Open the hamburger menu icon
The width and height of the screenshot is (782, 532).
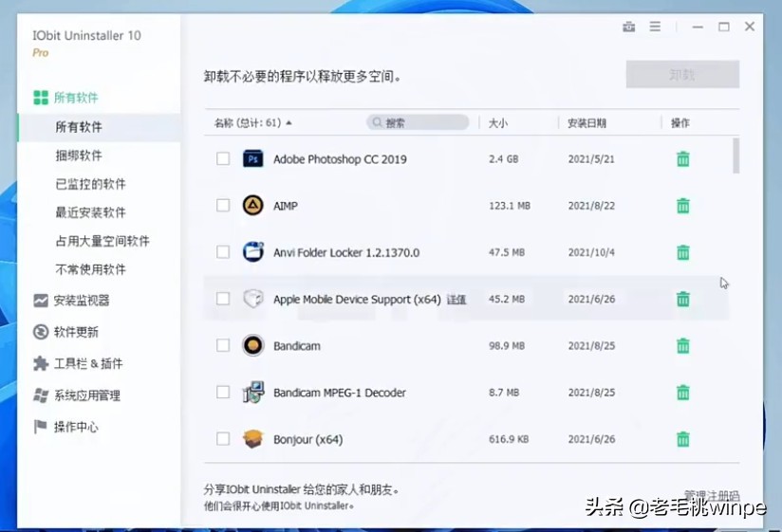coord(655,27)
